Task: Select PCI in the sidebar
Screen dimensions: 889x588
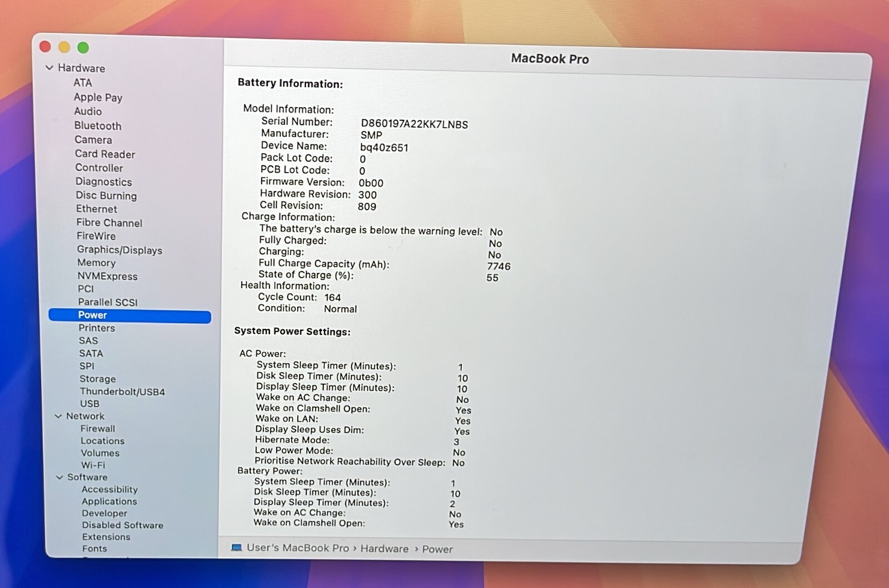Action: (86, 289)
